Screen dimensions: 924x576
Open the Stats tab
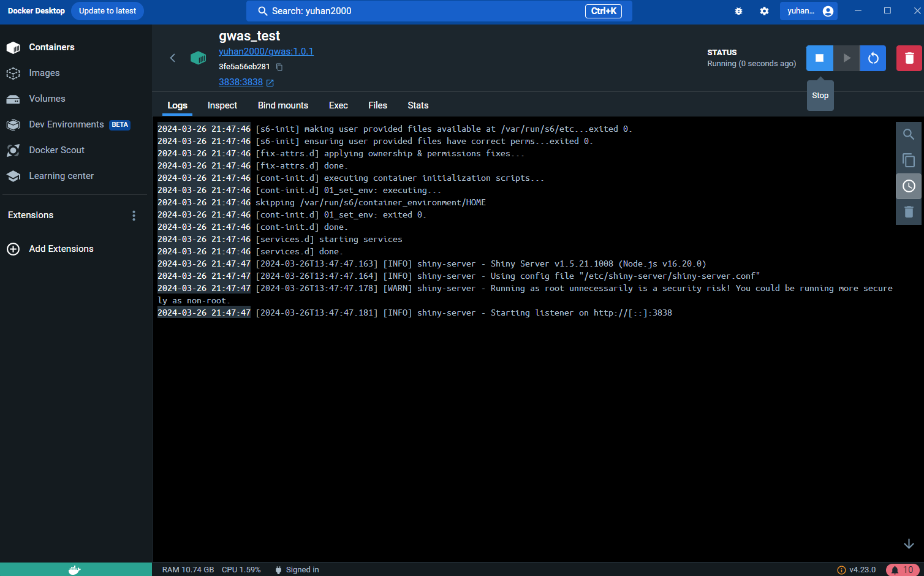click(418, 105)
